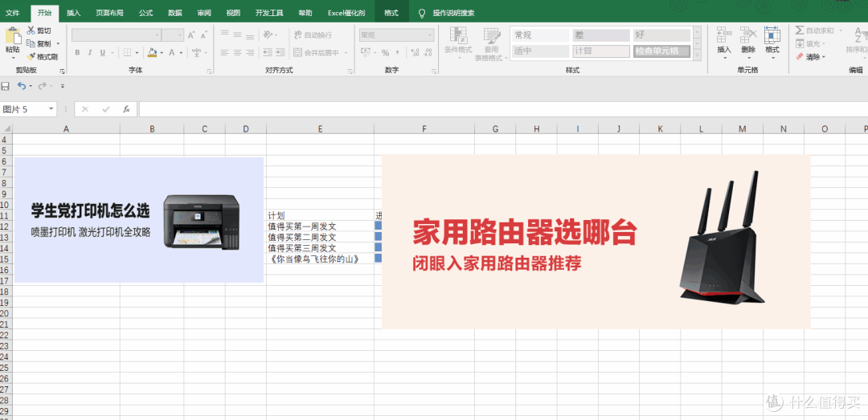Click the 操作说明搜索 search box
The width and height of the screenshot is (868, 420).
point(452,13)
